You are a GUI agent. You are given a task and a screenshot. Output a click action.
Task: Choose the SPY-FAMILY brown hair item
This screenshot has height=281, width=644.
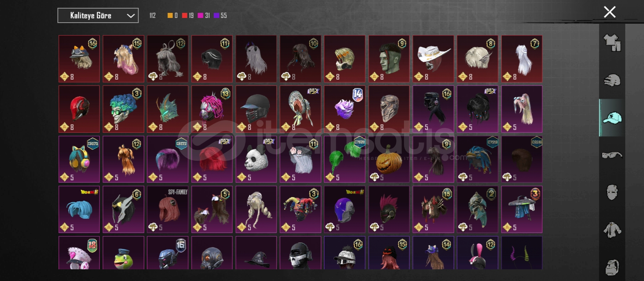point(167,209)
